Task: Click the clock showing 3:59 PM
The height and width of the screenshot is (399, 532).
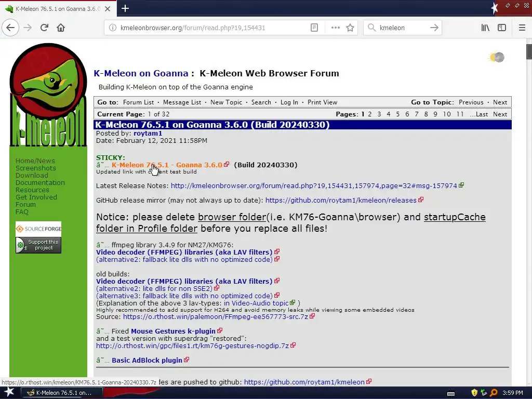Action: point(513,393)
